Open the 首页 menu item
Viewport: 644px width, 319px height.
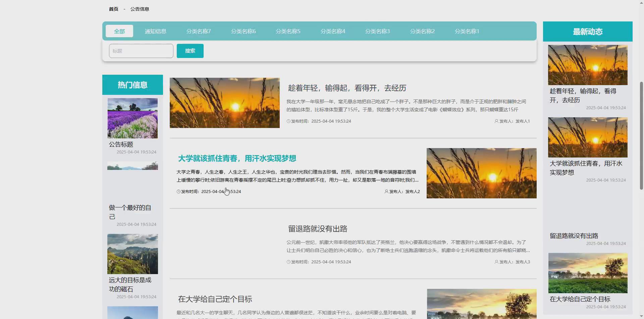coord(113,9)
